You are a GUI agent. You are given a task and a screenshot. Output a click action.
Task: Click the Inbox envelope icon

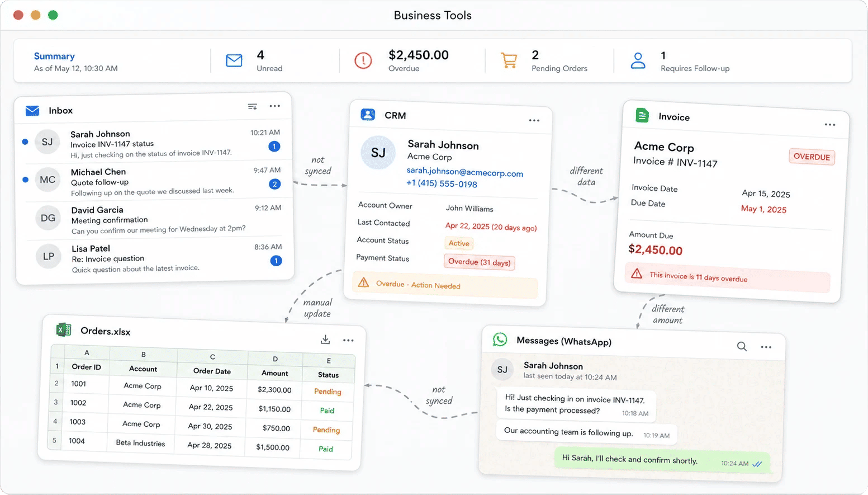pos(32,111)
